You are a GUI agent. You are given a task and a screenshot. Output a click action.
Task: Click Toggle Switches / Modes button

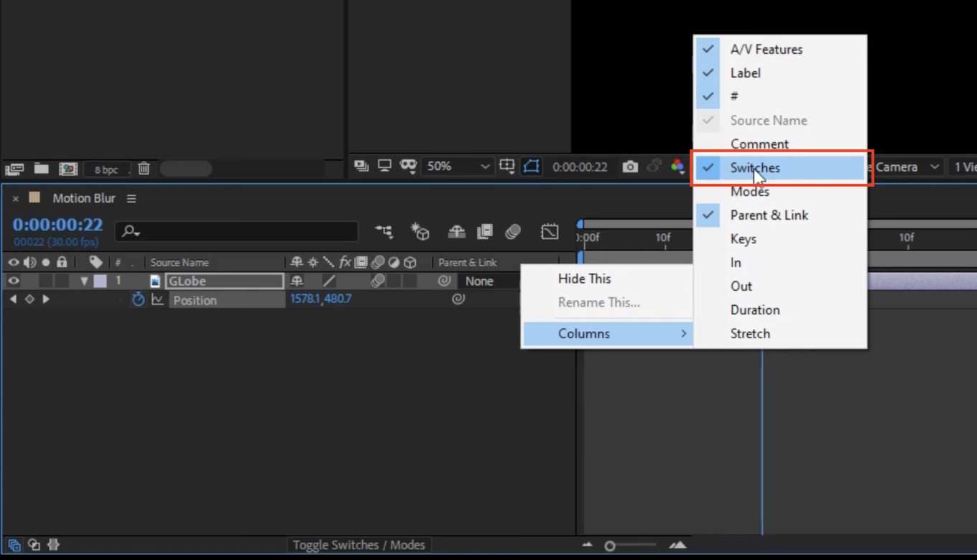tap(358, 545)
